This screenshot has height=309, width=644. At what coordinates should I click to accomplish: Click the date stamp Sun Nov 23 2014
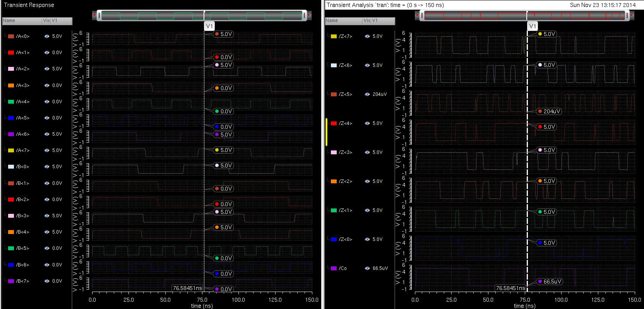pyautogui.click(x=603, y=5)
